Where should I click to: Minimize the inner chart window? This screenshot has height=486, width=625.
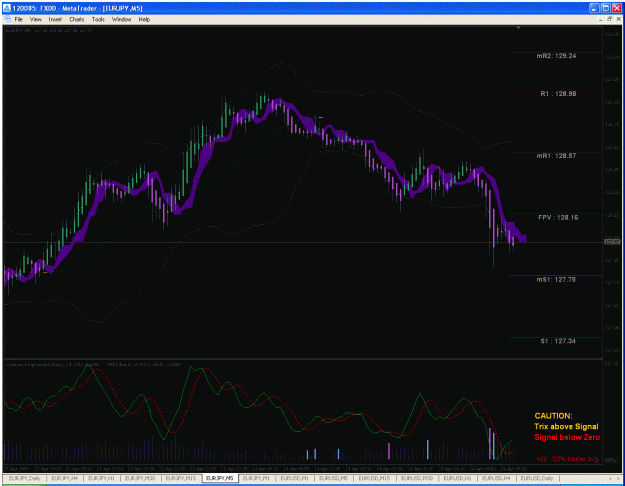click(x=601, y=19)
